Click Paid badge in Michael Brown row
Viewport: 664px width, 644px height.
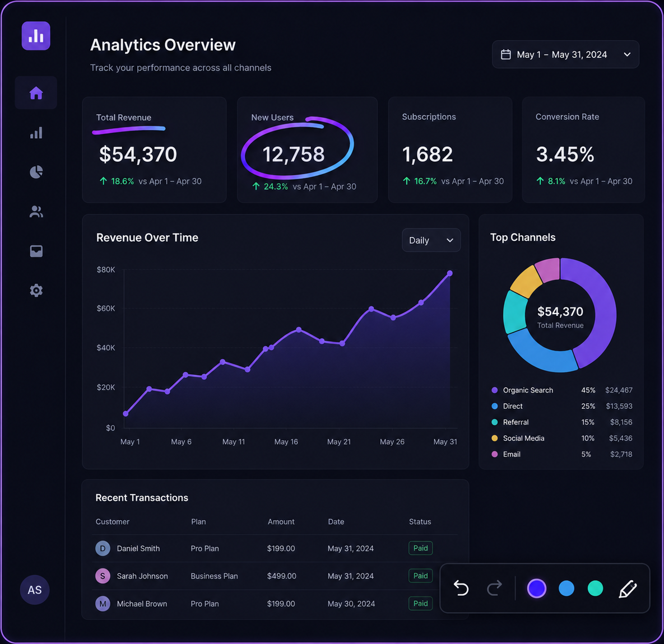[420, 603]
